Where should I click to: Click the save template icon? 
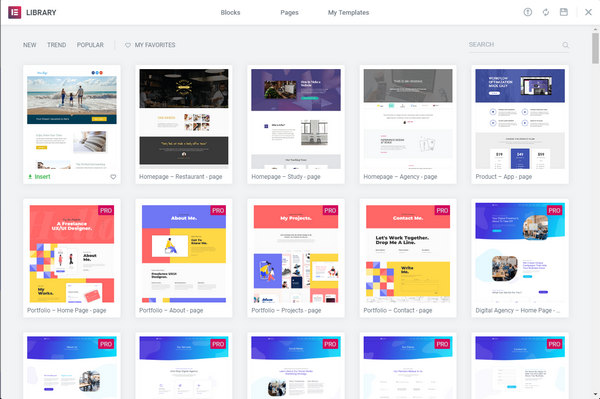click(564, 12)
